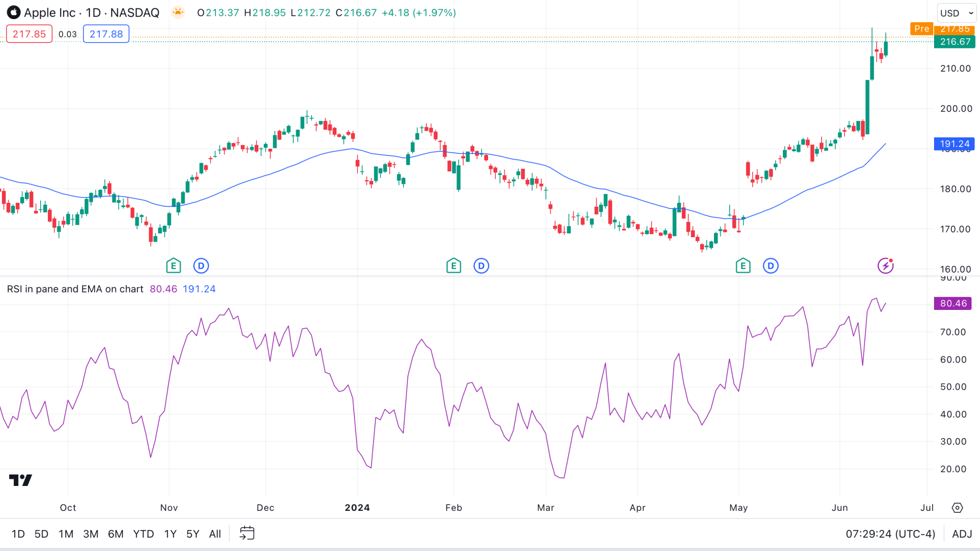Open the USD currency dropdown

pyautogui.click(x=956, y=13)
